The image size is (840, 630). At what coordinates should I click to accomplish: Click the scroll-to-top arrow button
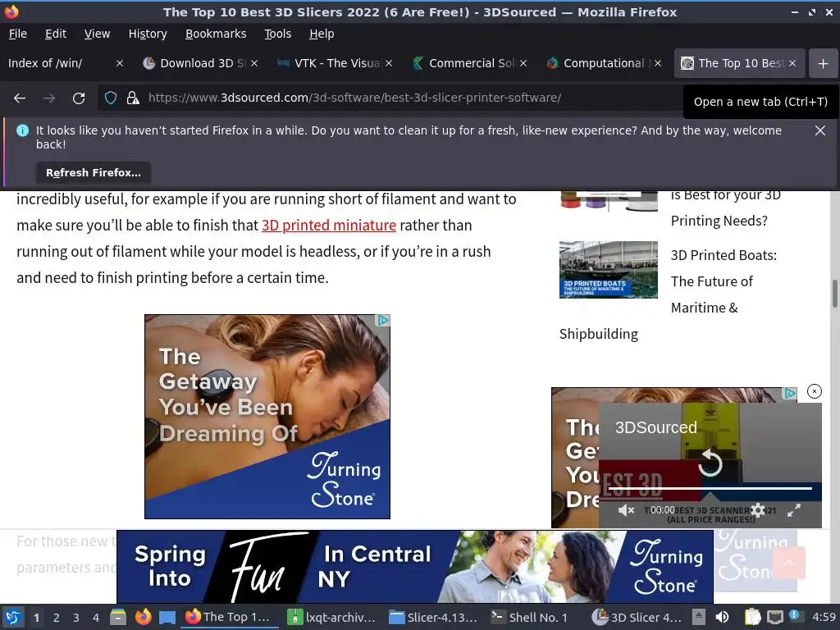point(788,563)
